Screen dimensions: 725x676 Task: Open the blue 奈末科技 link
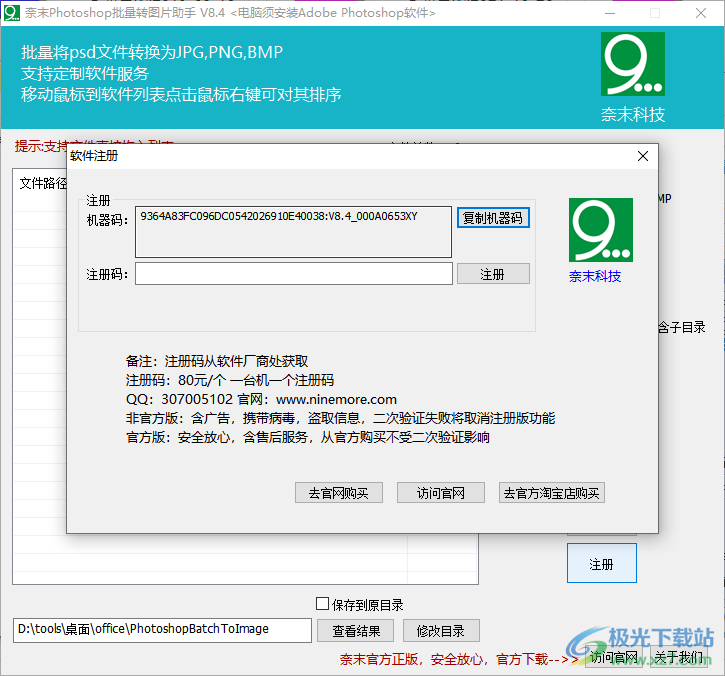point(595,277)
